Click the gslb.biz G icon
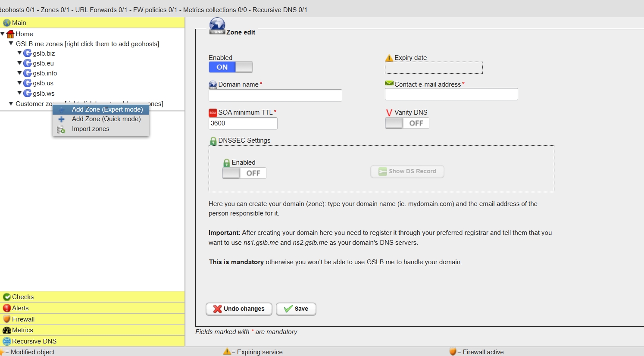 pyautogui.click(x=28, y=53)
